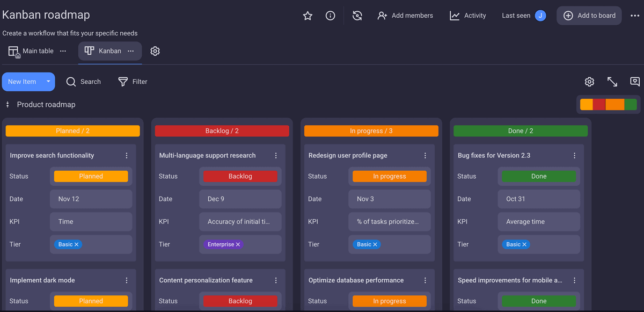Image resolution: width=644 pixels, height=312 pixels.
Task: Edit the Oct 31 date field
Action: pos(538,199)
